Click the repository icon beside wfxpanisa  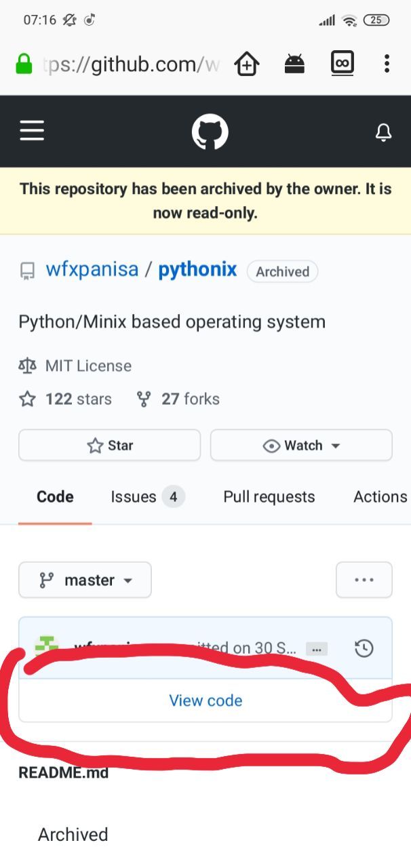tap(27, 272)
